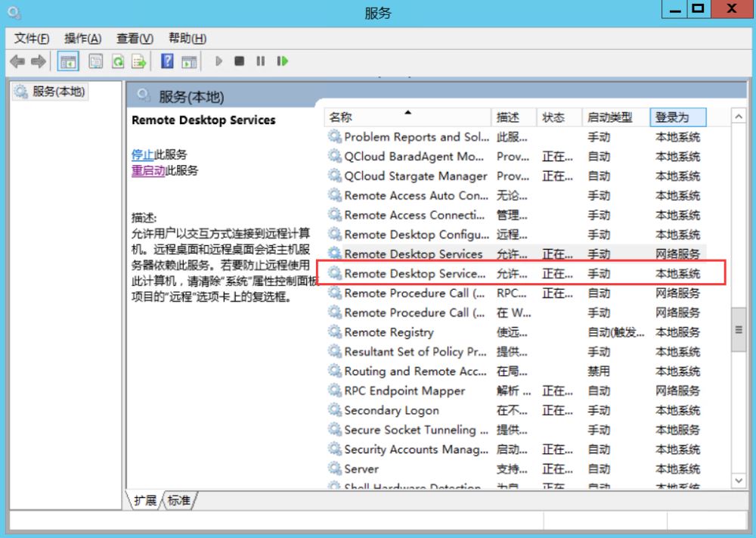Select Remote Access Auto Con... service
This screenshot has width=756, height=538.
(x=516, y=195)
